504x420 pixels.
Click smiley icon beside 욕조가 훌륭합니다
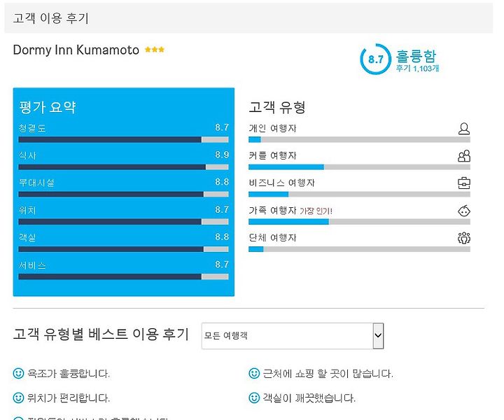pyautogui.click(x=18, y=373)
